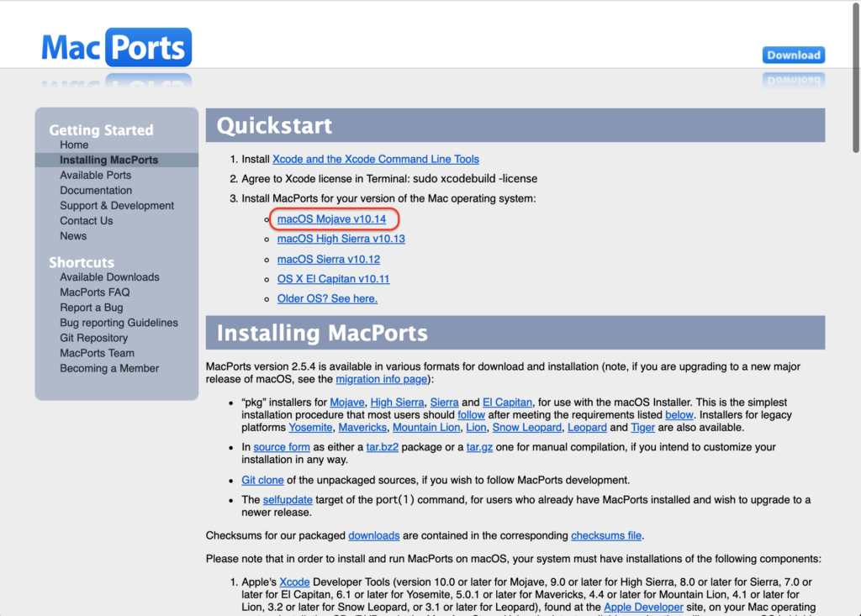Select Installing MacPorts in sidebar

[x=108, y=160]
